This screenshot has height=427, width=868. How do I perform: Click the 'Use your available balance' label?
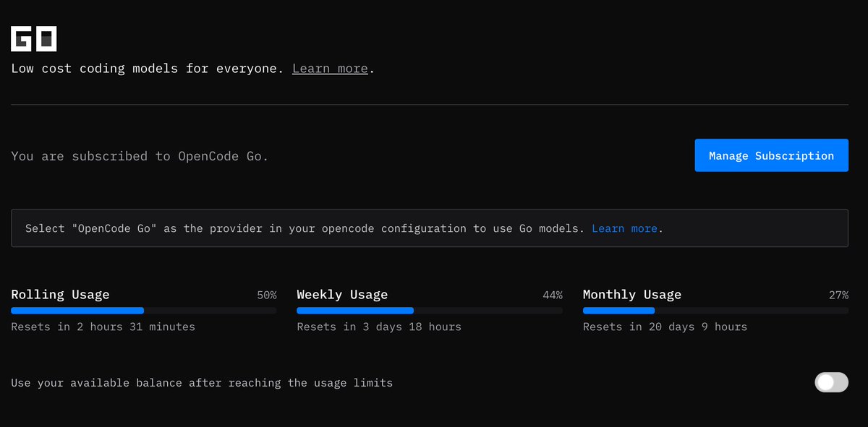point(202,383)
